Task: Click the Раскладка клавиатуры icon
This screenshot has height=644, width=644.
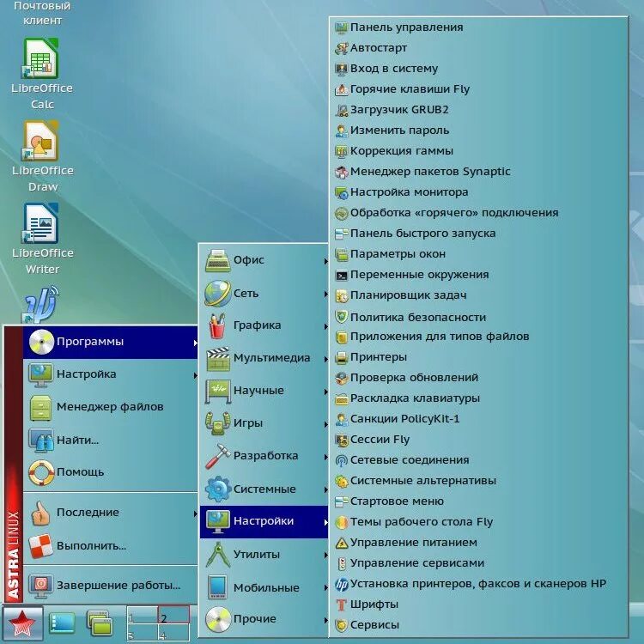Action: [x=341, y=398]
